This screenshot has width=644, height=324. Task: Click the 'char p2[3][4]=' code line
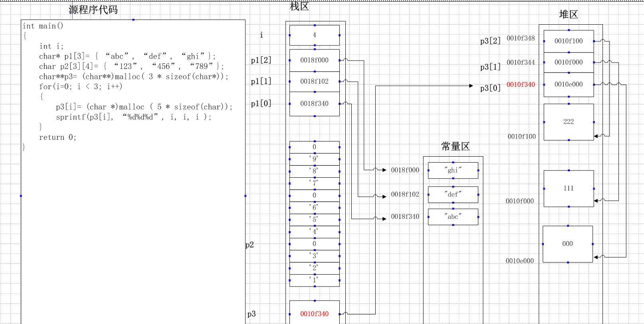[x=132, y=67]
